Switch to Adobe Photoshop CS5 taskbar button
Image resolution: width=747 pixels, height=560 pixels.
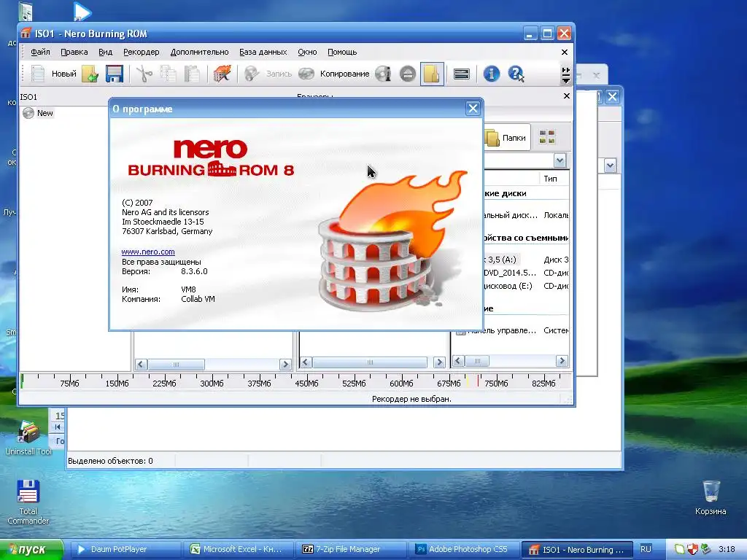coord(463,550)
